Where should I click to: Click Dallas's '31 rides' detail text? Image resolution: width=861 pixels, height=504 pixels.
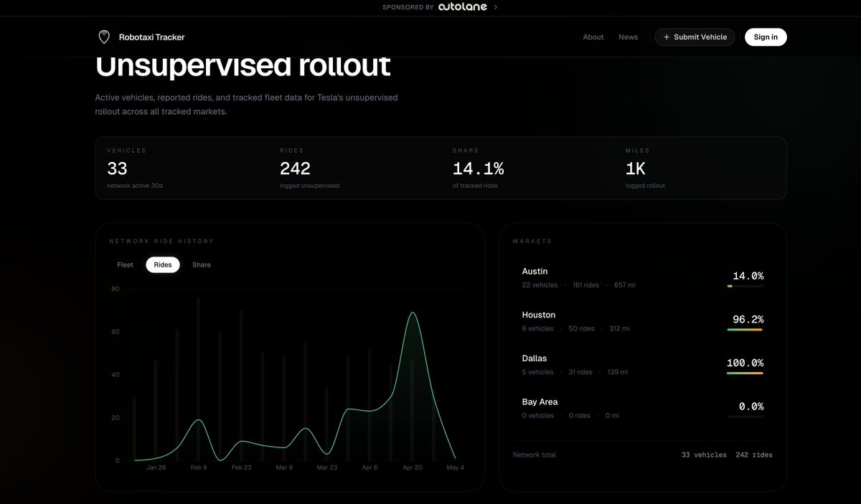[580, 372]
